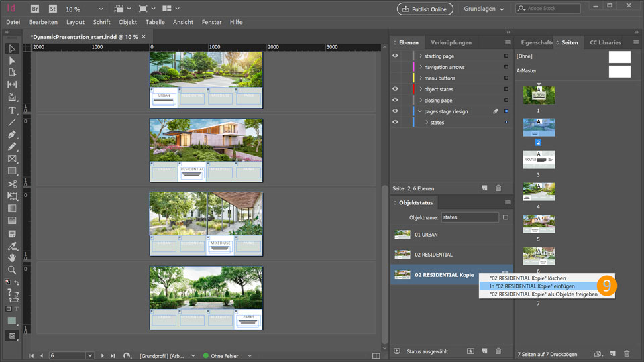Show the navigation arrows layer
Viewport: 644px width, 362px height.
point(395,67)
